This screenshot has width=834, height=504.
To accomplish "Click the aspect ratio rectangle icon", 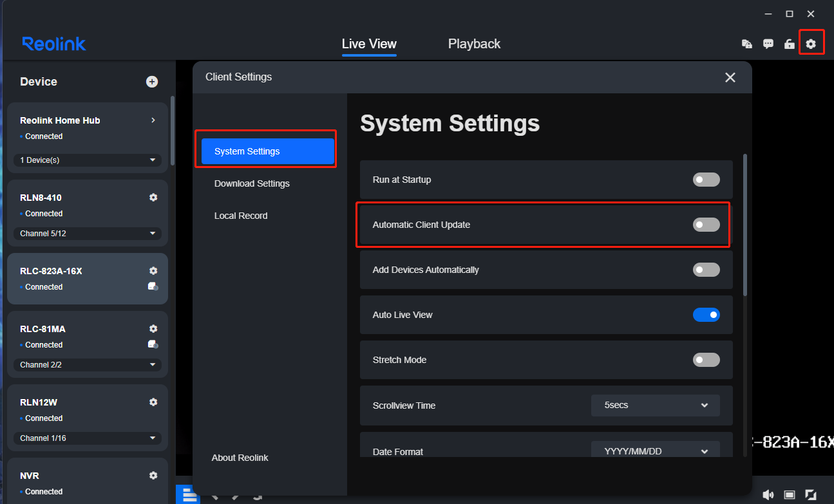I will [790, 494].
